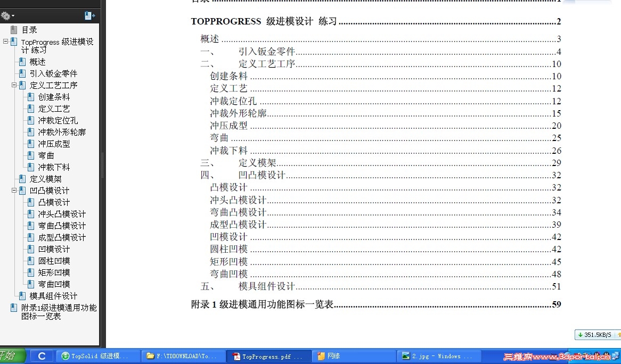Click bookmark icon beside 冲裁定位孔

point(31,120)
